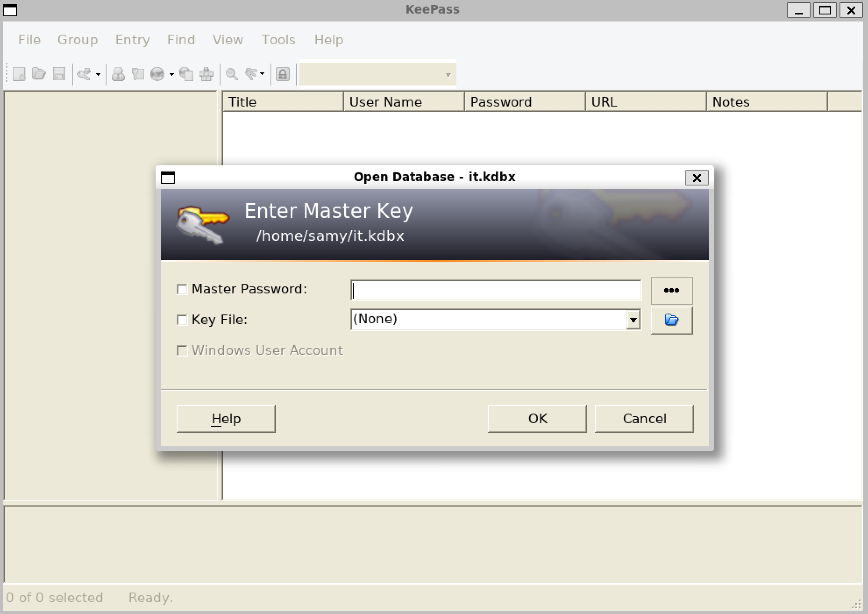Image resolution: width=868 pixels, height=614 pixels.
Task: Toggle the Master Password checkbox
Action: pos(182,289)
